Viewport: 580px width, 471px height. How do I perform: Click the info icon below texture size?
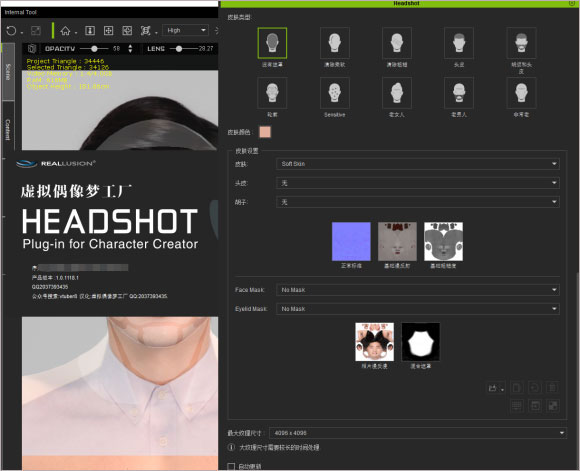pyautogui.click(x=231, y=447)
